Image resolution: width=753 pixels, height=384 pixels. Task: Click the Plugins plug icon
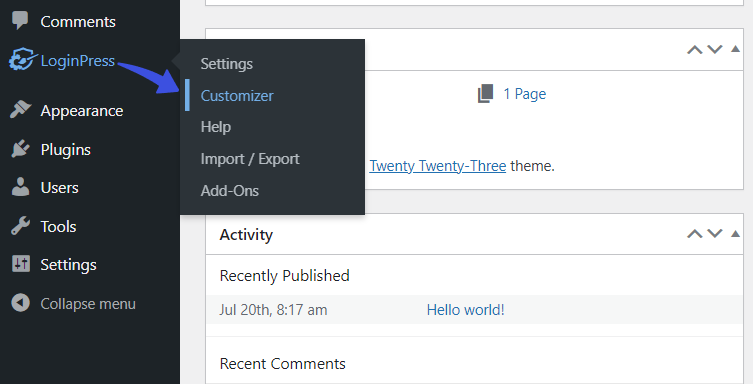point(20,149)
